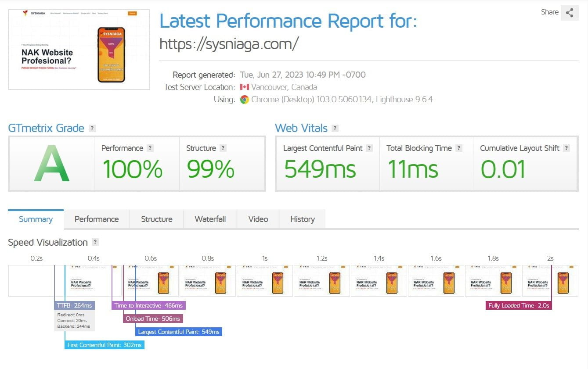Click the help icon beside Performance score
Image resolution: width=588 pixels, height=369 pixels.
click(150, 148)
